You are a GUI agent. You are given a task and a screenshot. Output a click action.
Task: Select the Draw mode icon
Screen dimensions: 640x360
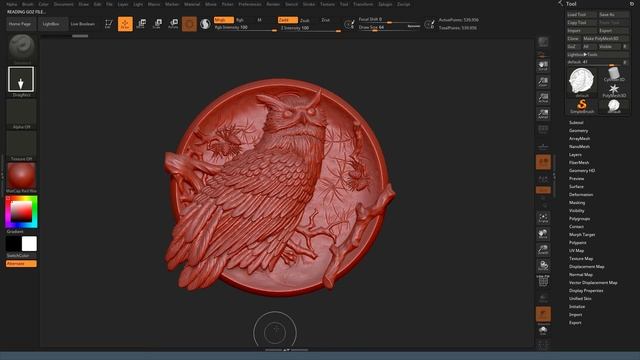(125, 24)
